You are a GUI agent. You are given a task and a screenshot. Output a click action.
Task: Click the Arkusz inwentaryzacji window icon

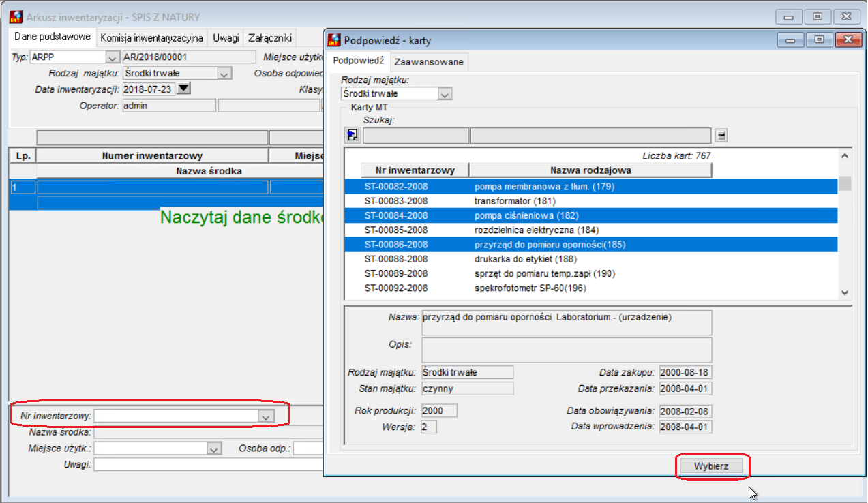pyautogui.click(x=16, y=17)
